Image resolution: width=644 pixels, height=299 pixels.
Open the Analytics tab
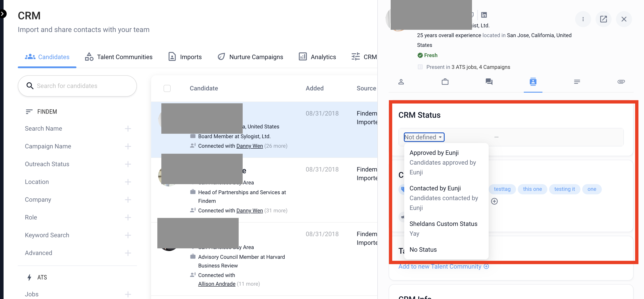(317, 57)
